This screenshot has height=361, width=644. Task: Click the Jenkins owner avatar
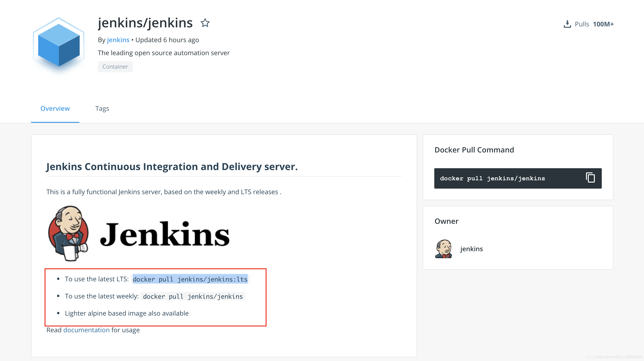[x=444, y=249]
